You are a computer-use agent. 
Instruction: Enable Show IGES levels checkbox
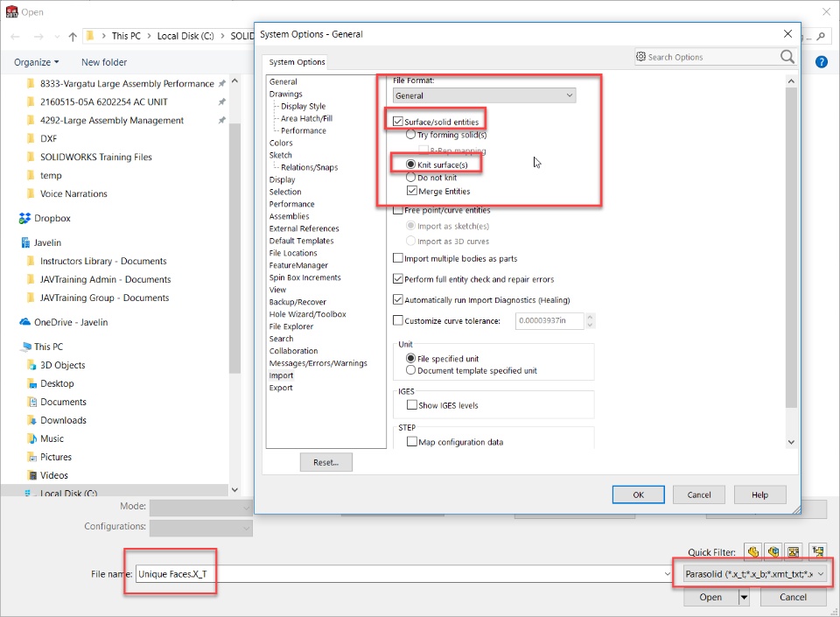click(411, 405)
